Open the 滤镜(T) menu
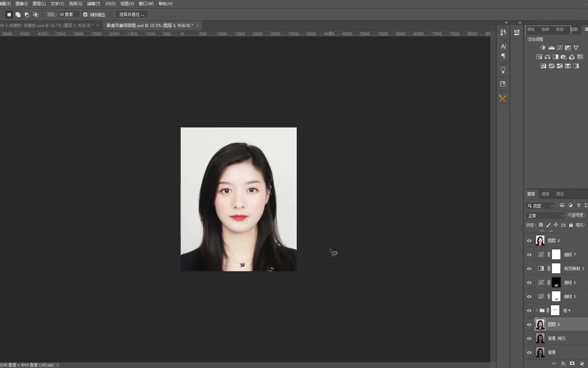Viewport: 588px width, 368px height. tap(94, 4)
